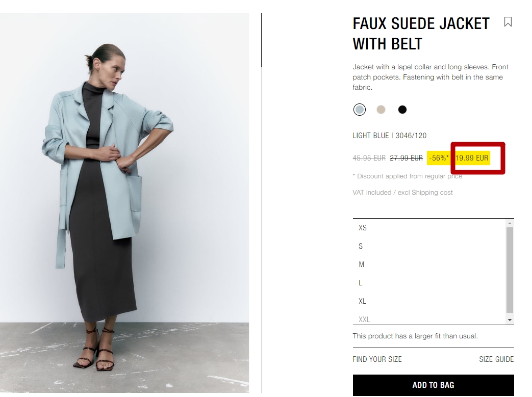Click the image gallery vertical scroll indicator

(x=261, y=40)
